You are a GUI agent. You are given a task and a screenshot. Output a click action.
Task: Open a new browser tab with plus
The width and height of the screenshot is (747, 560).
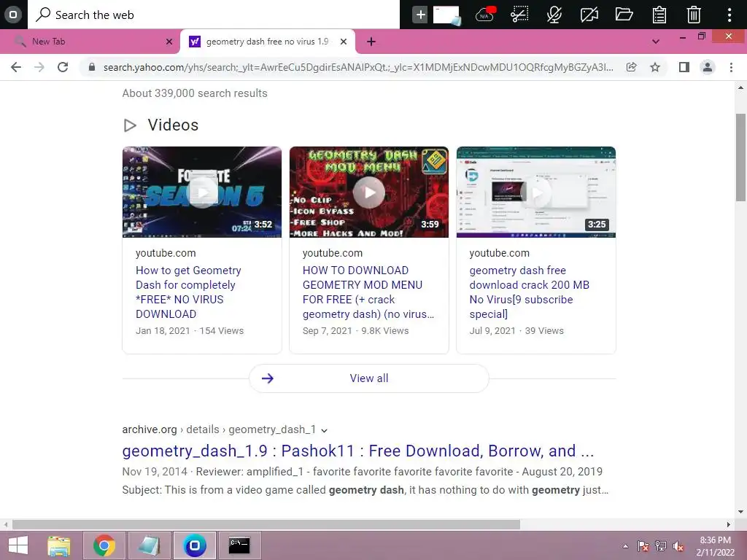pyautogui.click(x=371, y=42)
